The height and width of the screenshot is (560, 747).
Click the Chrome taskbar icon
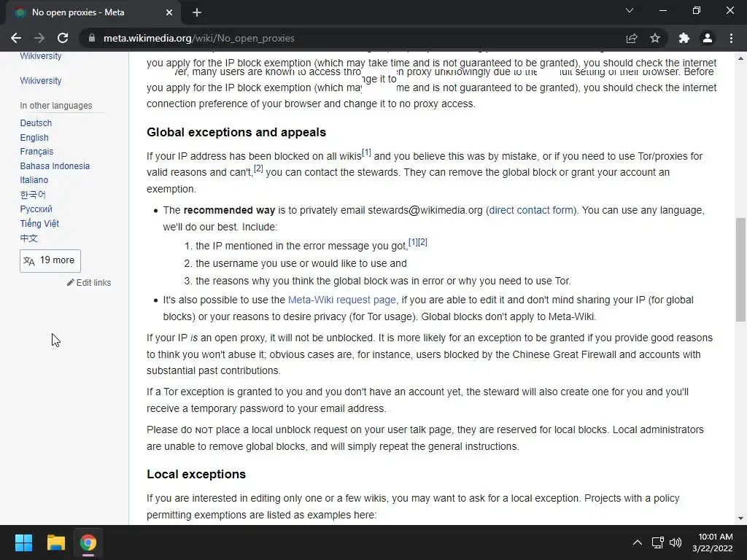click(x=88, y=542)
